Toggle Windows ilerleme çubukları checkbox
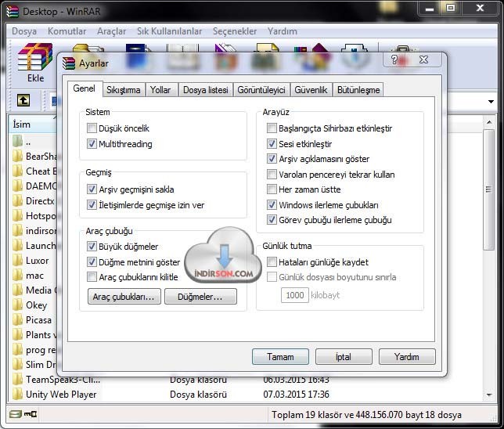504x429 pixels. 272,204
